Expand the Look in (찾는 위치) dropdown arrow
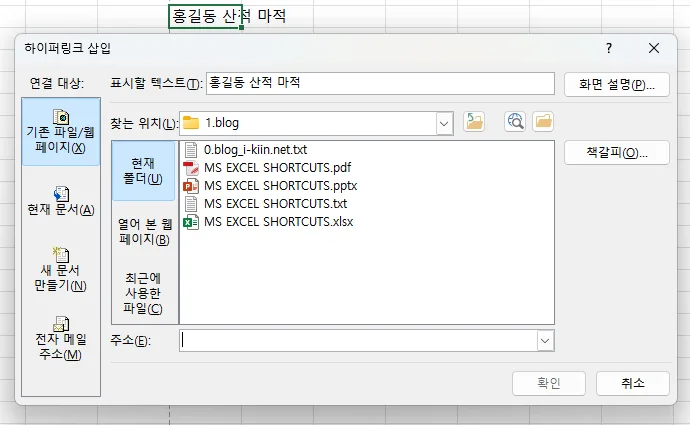 pyautogui.click(x=444, y=123)
